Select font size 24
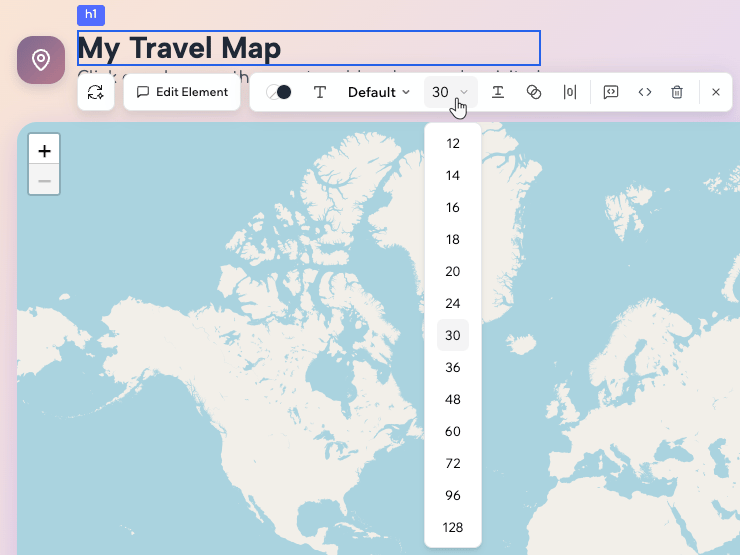 pos(453,303)
